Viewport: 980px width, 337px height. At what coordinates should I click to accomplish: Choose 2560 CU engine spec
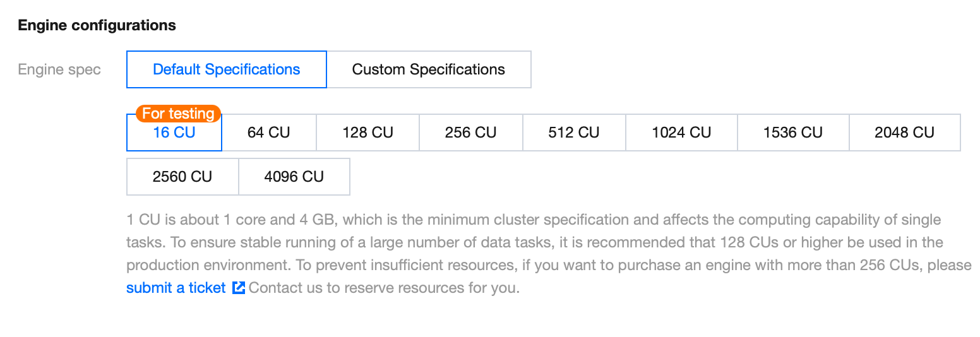click(x=182, y=177)
